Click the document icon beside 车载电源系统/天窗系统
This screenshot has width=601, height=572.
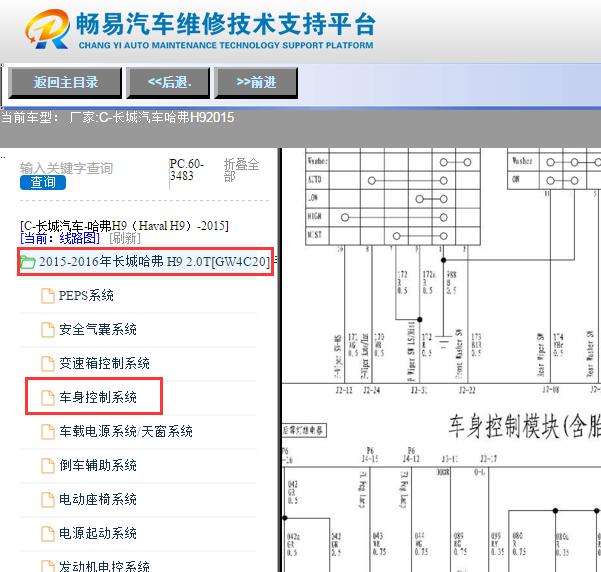click(x=48, y=432)
